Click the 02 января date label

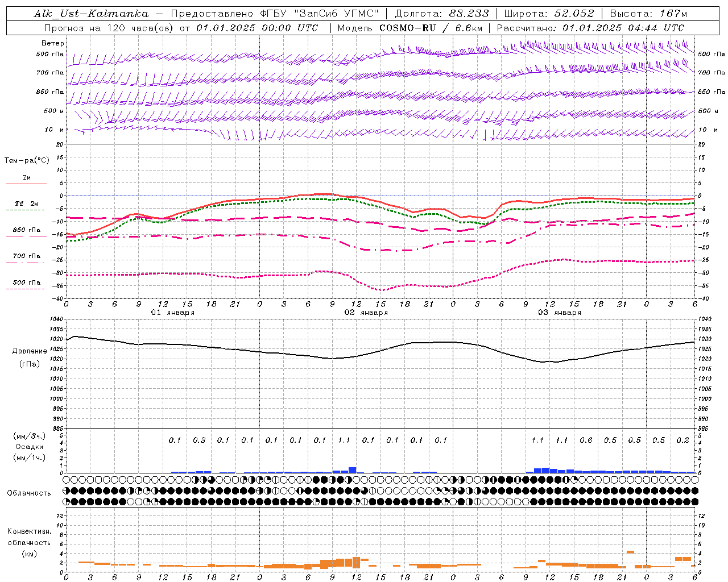(x=366, y=312)
